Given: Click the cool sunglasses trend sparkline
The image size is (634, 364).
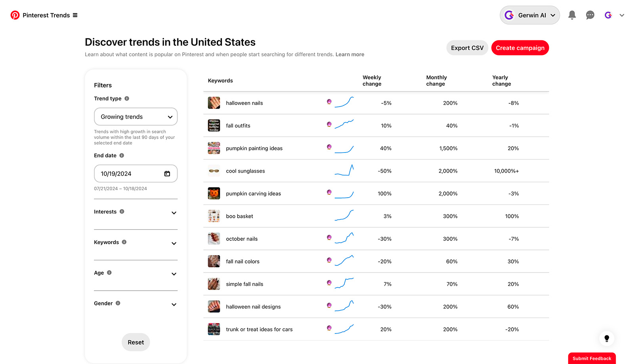Looking at the screenshot, I should (344, 170).
